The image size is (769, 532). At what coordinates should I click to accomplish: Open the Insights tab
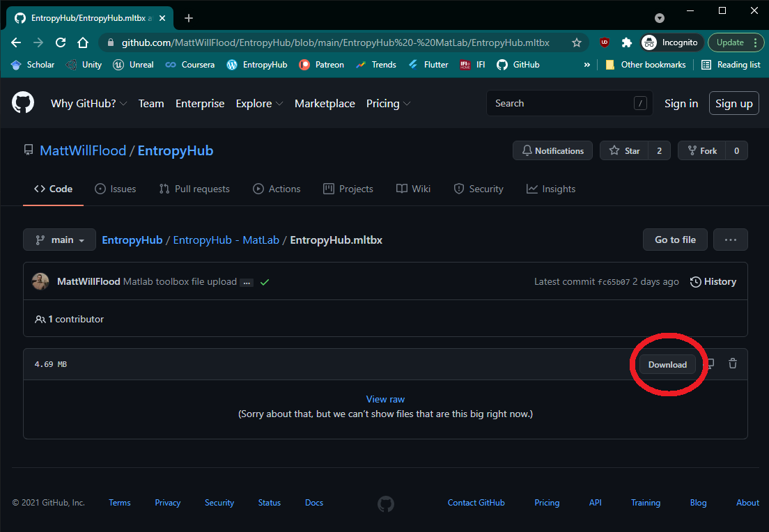[x=551, y=189]
